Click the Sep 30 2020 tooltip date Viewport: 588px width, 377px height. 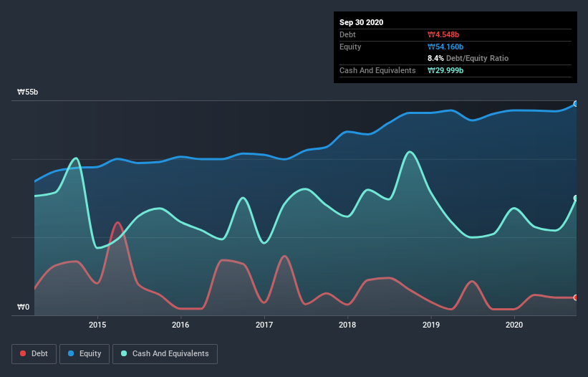coord(362,22)
